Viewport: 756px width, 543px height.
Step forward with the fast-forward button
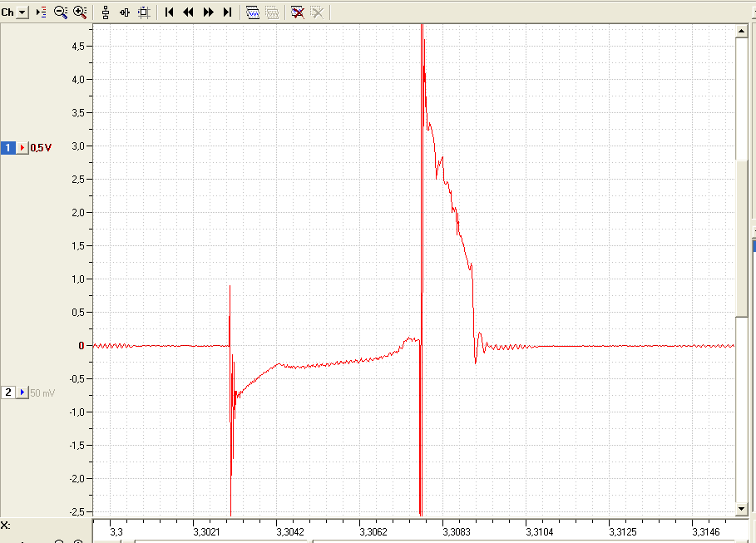pos(208,12)
